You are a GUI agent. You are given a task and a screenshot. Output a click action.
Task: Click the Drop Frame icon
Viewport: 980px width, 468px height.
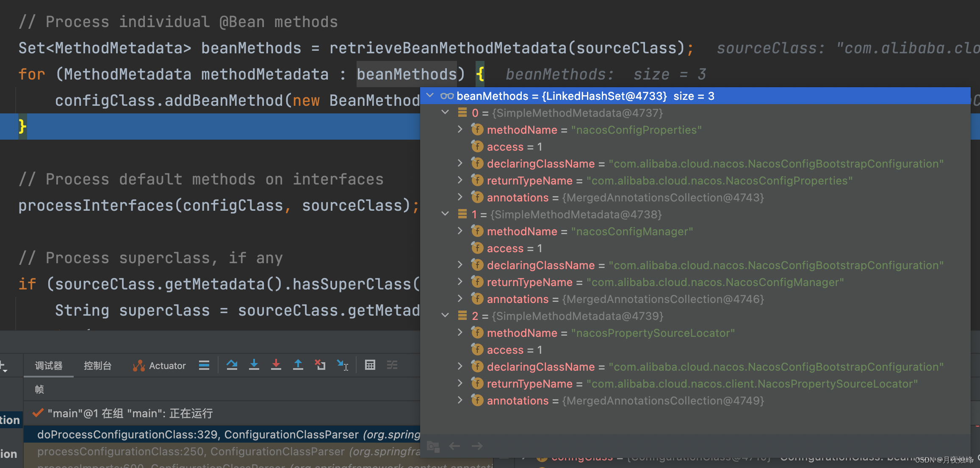pos(320,365)
